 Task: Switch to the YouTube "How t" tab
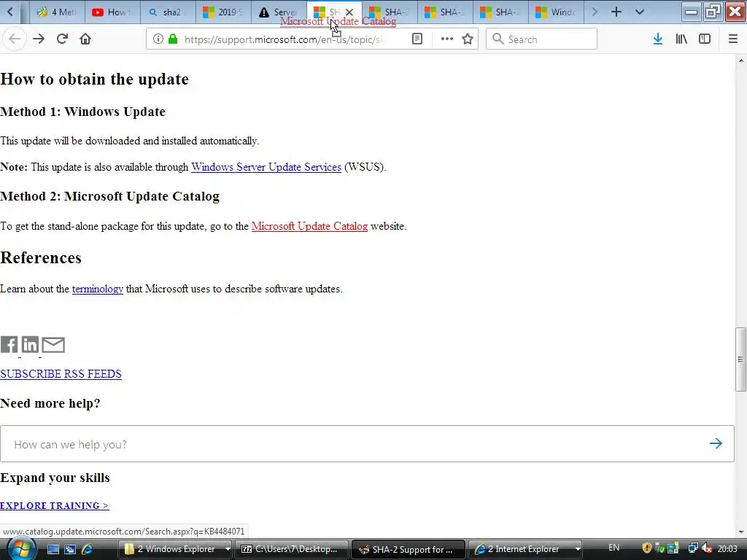point(112,12)
